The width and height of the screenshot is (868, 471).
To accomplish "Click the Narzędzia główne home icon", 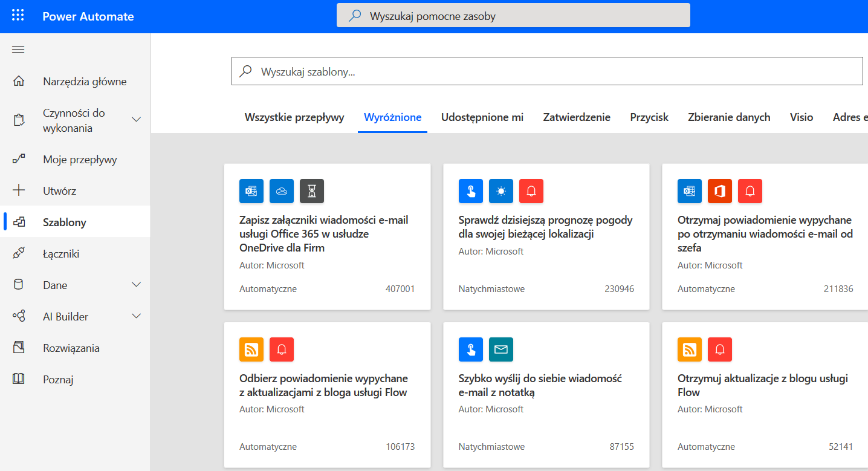I will tap(19, 82).
